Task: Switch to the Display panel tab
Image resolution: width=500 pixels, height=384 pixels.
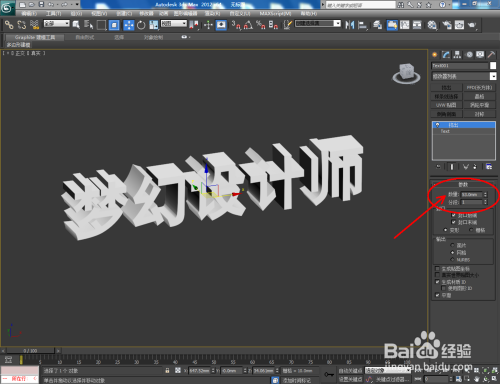Action: click(480, 55)
